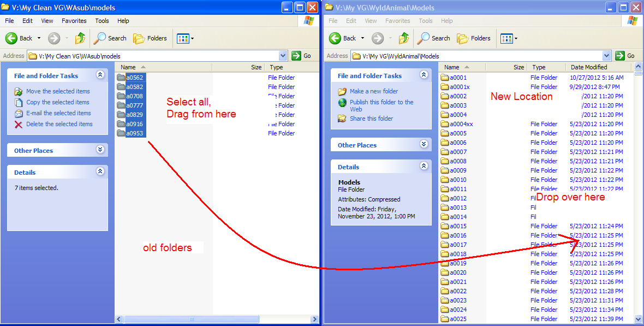The width and height of the screenshot is (644, 326).
Task: Click the horizontal scrollbar in left file list
Action: coord(191,319)
